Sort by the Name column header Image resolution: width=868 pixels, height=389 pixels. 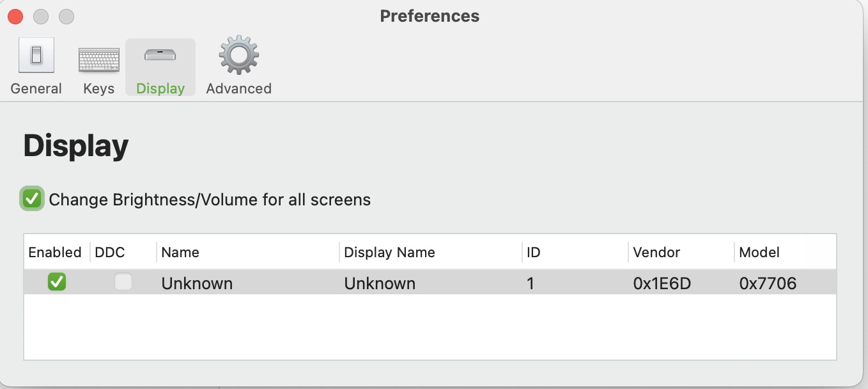tap(181, 252)
